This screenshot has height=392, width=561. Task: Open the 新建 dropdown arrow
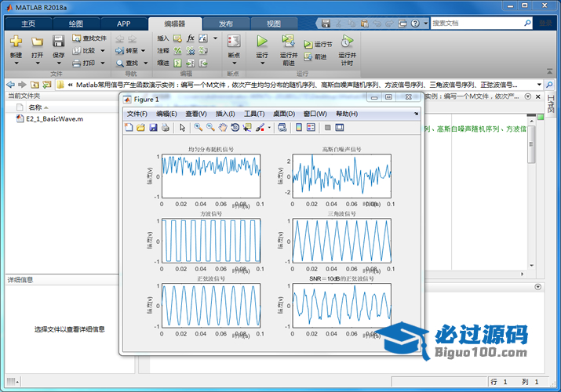16,64
